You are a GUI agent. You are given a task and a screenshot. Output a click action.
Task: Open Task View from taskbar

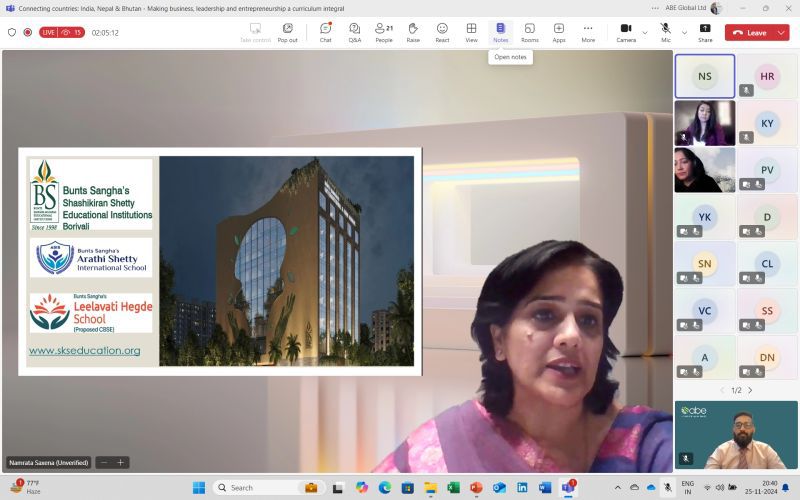pos(337,488)
